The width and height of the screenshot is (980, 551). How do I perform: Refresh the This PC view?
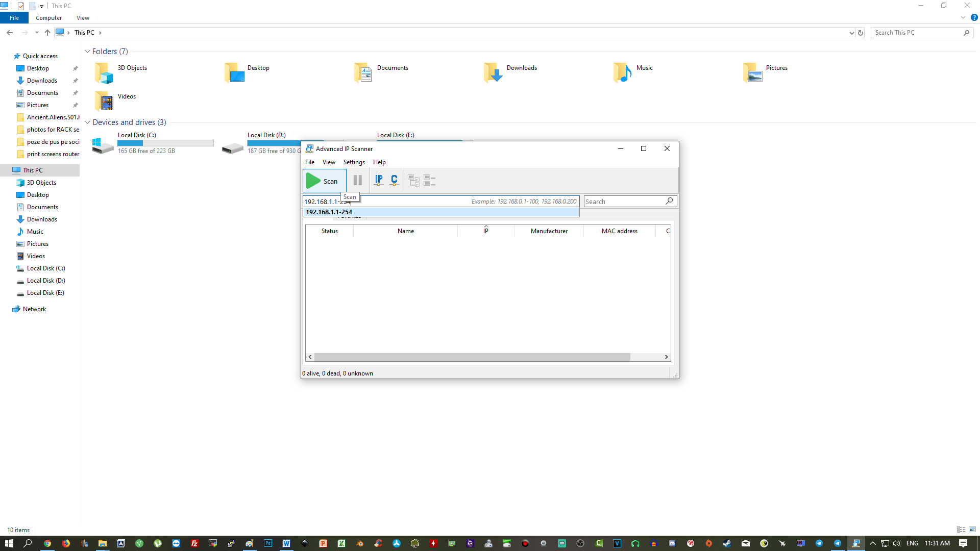point(861,33)
